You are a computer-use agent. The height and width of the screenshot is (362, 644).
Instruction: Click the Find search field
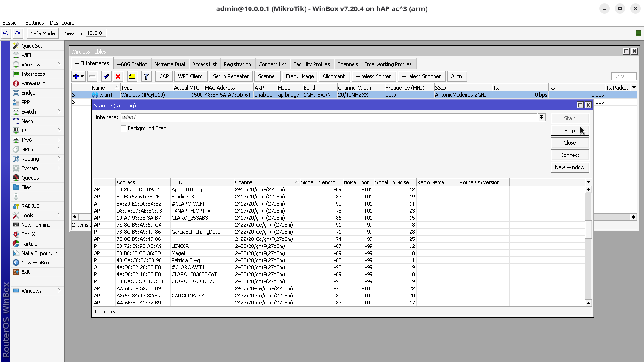(x=623, y=76)
